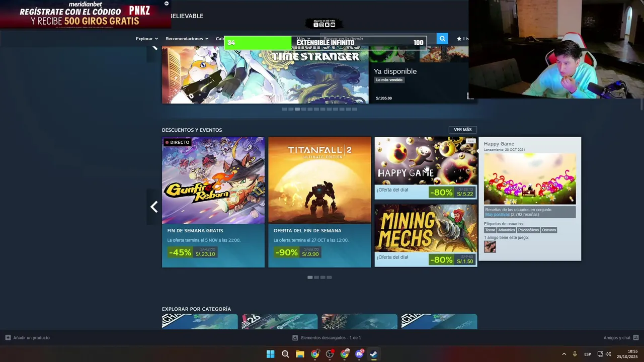Click the friend avatar who owns Happy Game
The width and height of the screenshot is (644, 362).
click(x=490, y=247)
